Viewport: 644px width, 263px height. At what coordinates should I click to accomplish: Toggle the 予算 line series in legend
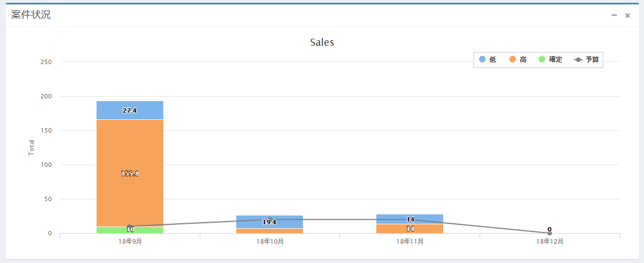587,60
